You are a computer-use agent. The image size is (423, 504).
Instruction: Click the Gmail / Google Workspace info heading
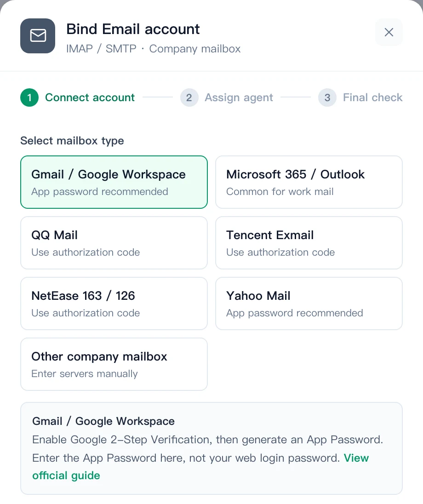103,421
